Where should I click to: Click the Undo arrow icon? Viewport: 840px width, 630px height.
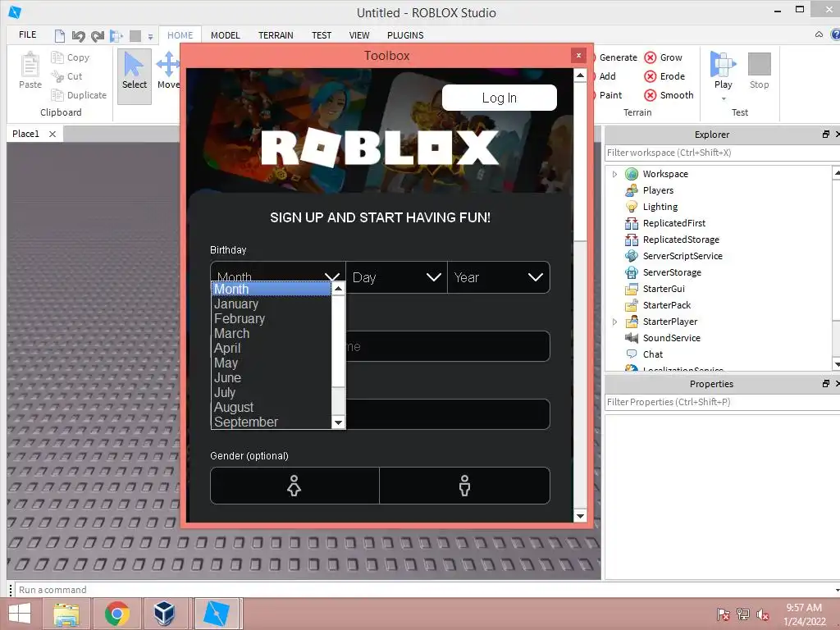click(78, 36)
